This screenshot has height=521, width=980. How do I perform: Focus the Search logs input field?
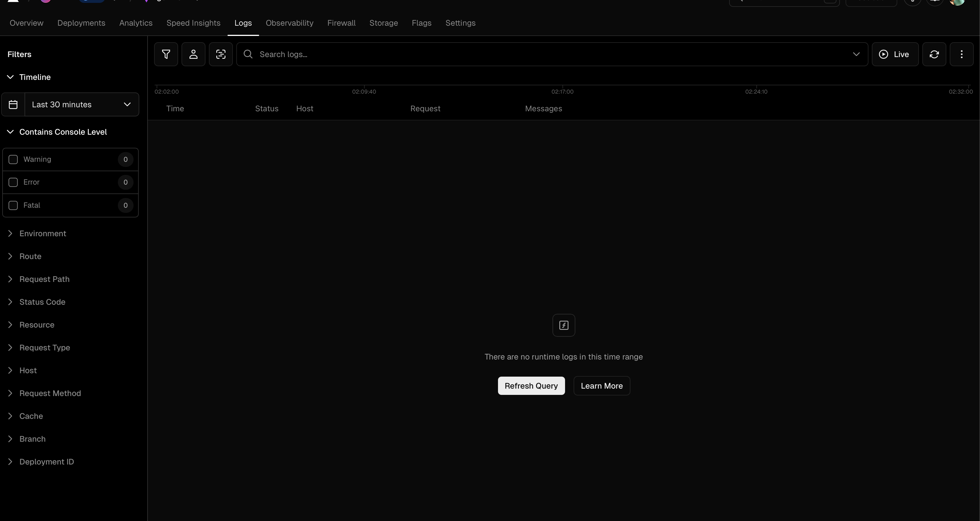click(x=552, y=54)
